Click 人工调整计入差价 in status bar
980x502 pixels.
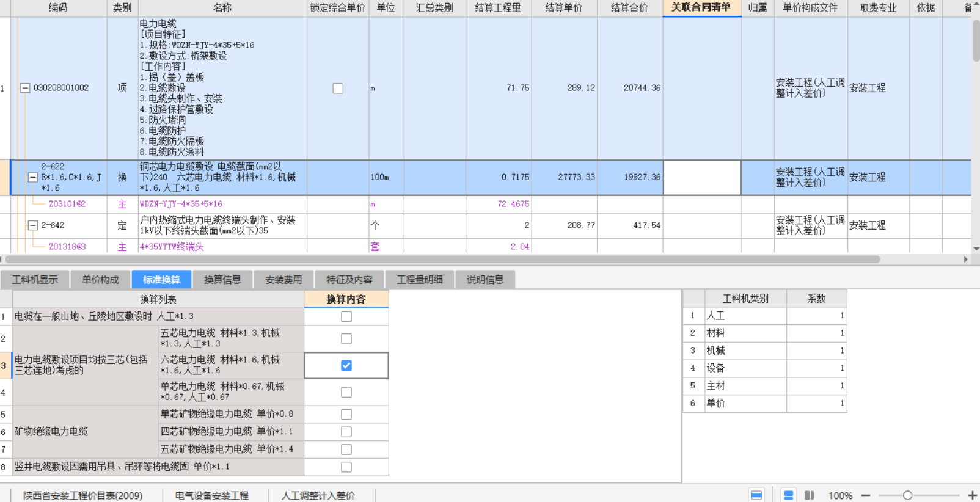pos(318,495)
